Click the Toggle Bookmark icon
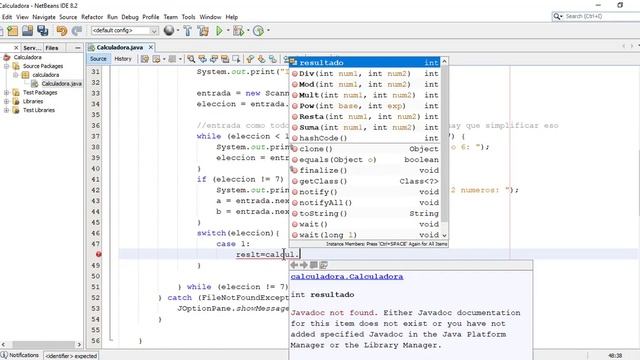Screen dimensions: 640x360 [x=273, y=59]
